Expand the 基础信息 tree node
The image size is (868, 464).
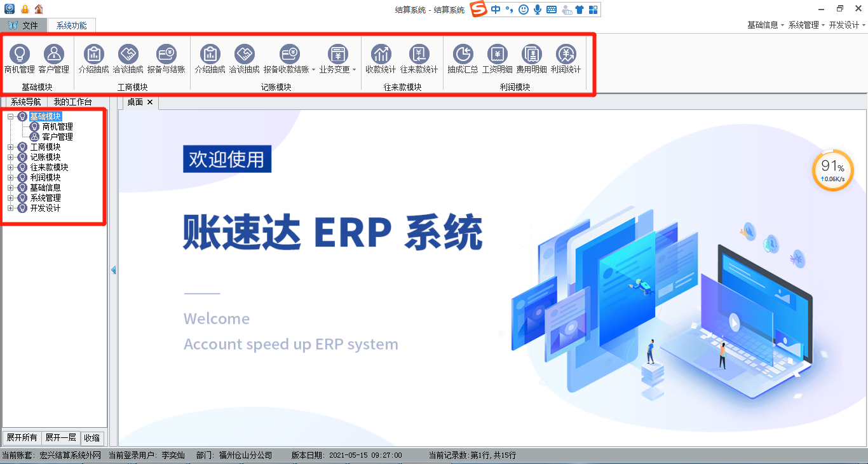pyautogui.click(x=10, y=188)
